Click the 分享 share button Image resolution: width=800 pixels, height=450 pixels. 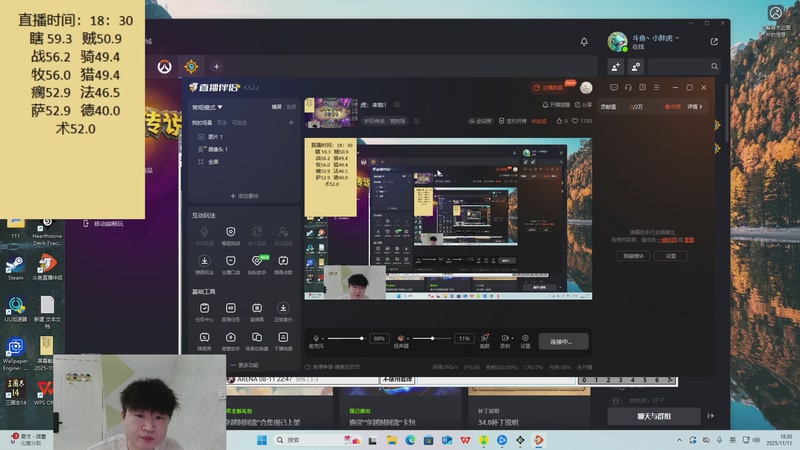tap(583, 105)
